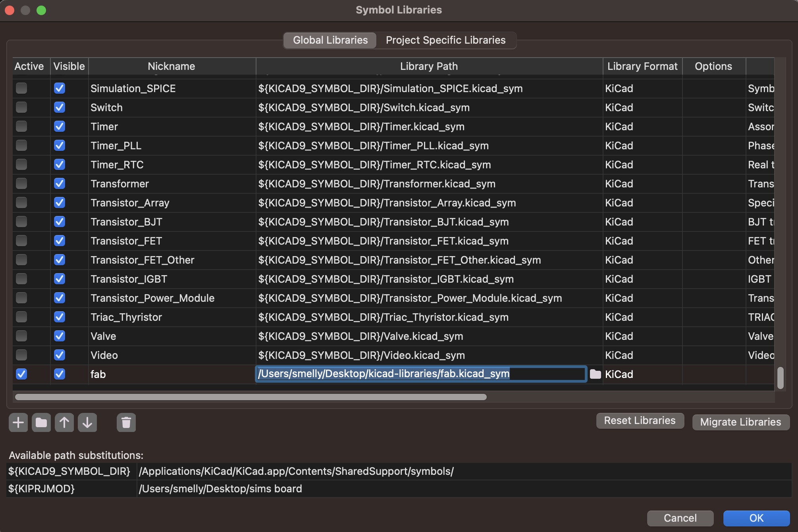Click the horizontal scrollbar of library table

click(x=251, y=397)
